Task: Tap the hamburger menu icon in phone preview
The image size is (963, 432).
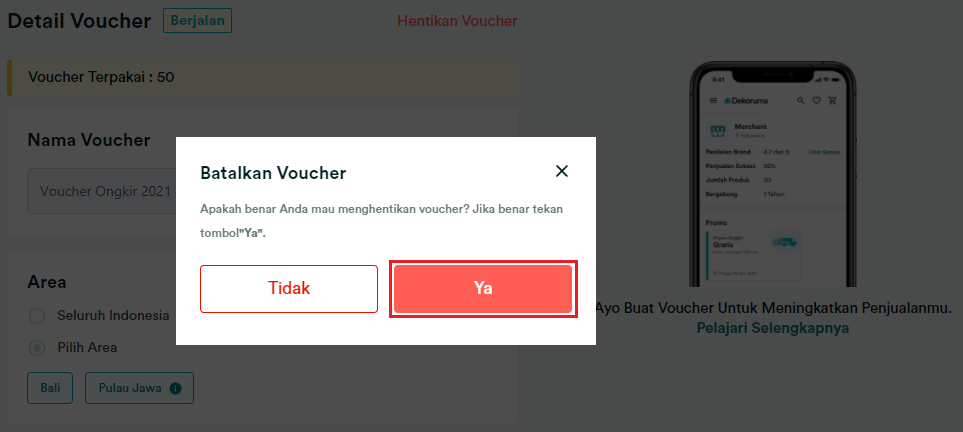Action: point(713,100)
